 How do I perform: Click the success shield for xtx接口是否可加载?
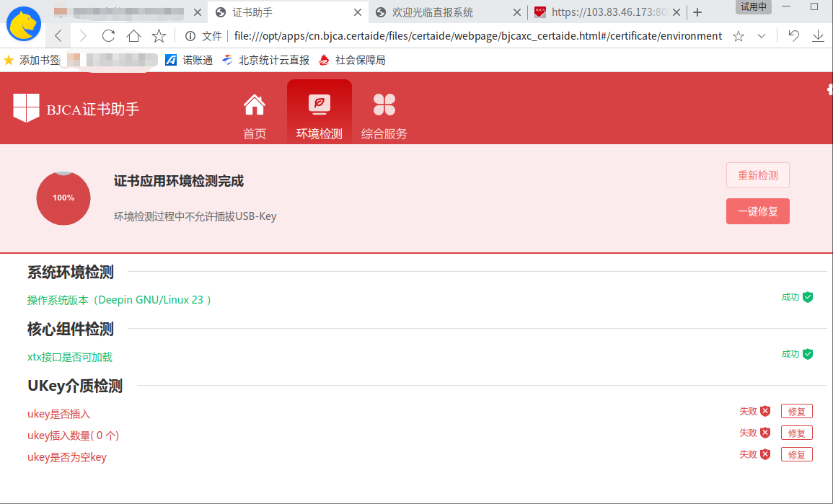[808, 354]
